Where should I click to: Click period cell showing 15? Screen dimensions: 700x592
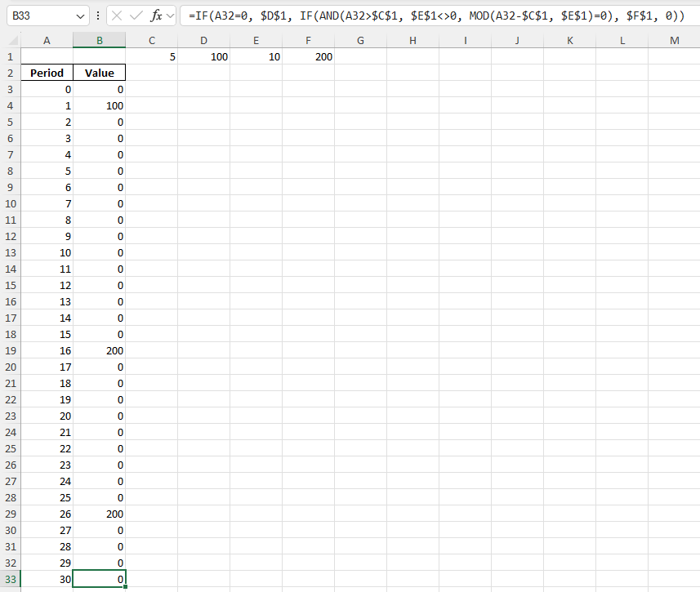(x=47, y=335)
